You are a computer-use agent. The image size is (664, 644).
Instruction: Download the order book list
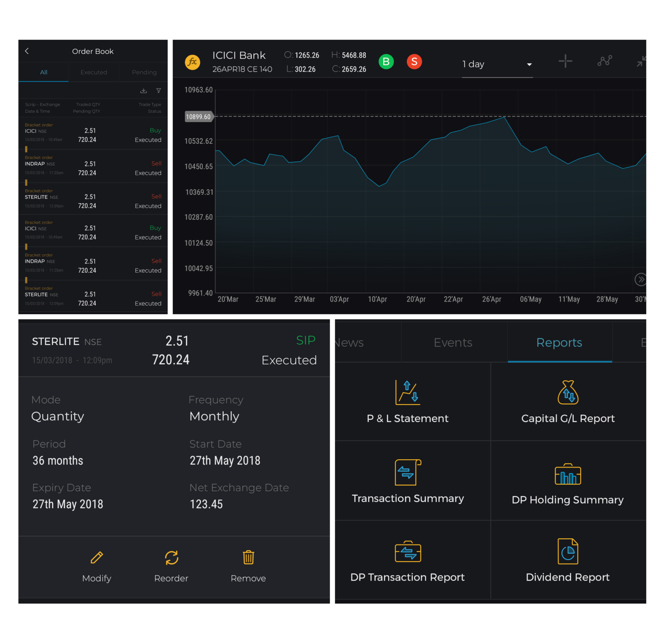tap(144, 91)
